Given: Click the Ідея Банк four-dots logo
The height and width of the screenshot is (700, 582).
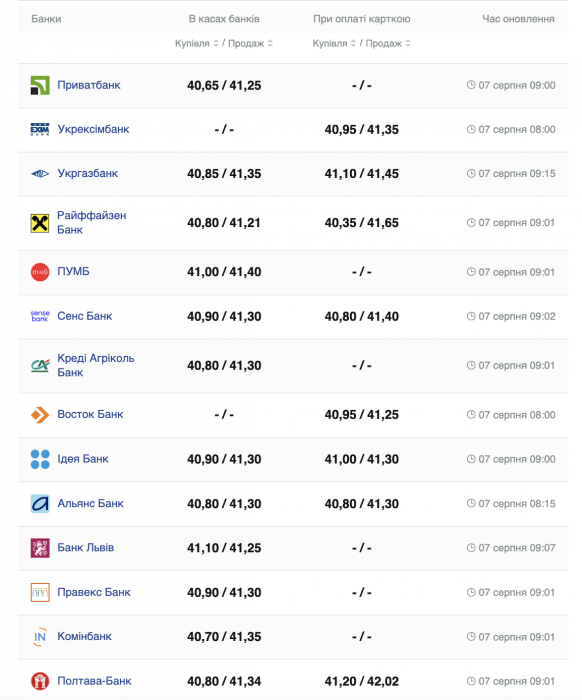Looking at the screenshot, I should point(40,459).
